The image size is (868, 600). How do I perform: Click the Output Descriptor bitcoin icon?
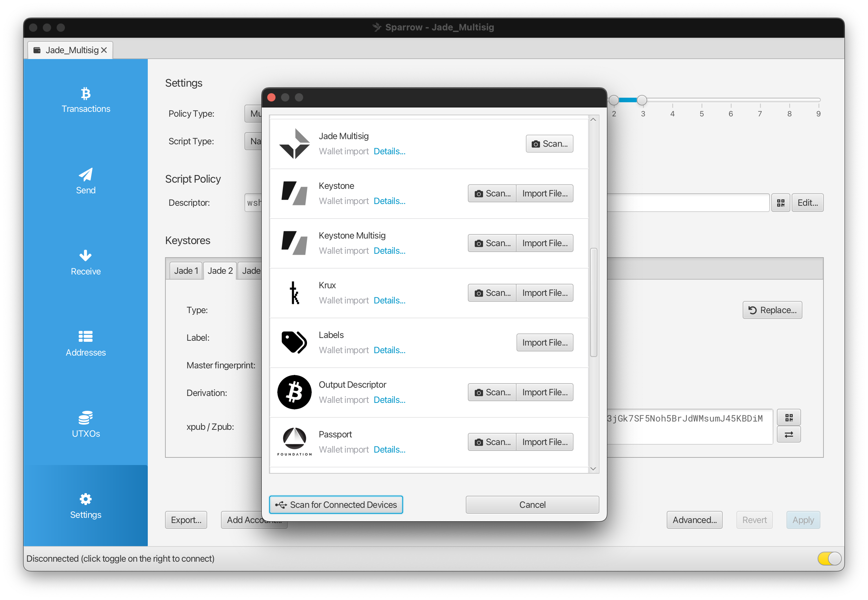pos(295,392)
